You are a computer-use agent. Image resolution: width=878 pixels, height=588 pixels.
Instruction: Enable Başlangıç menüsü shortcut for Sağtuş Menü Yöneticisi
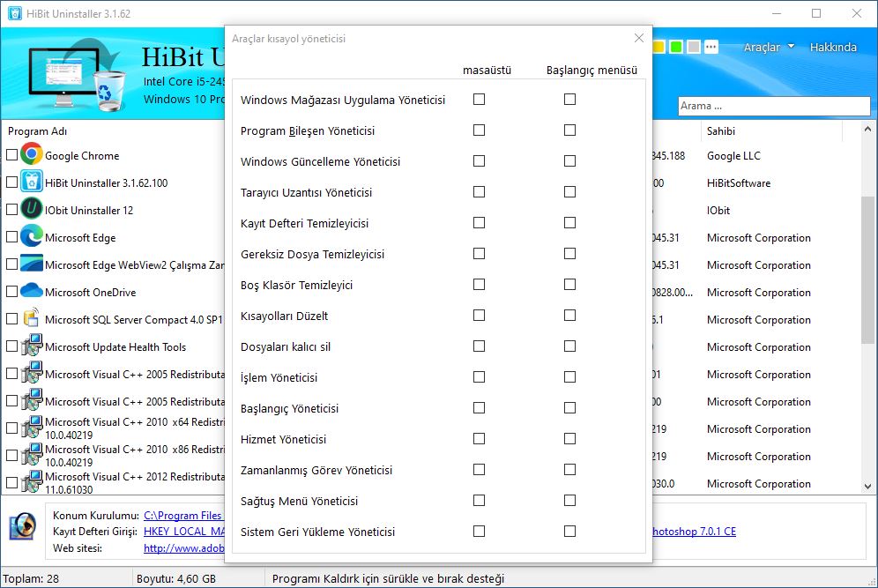[x=569, y=500]
